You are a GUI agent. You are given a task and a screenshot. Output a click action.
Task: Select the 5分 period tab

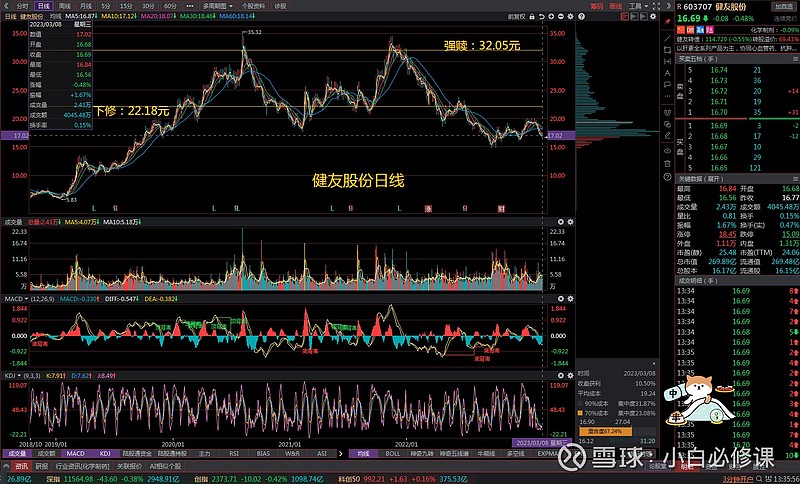click(106, 6)
